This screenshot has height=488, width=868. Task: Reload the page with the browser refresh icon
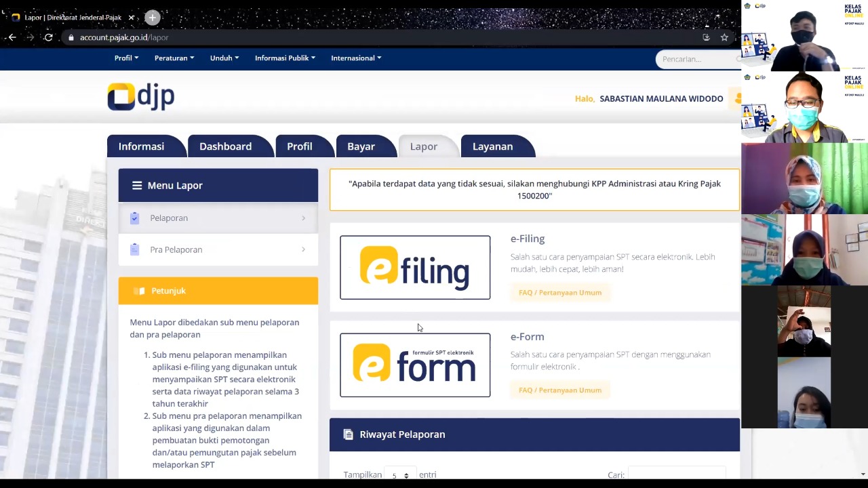pyautogui.click(x=48, y=37)
